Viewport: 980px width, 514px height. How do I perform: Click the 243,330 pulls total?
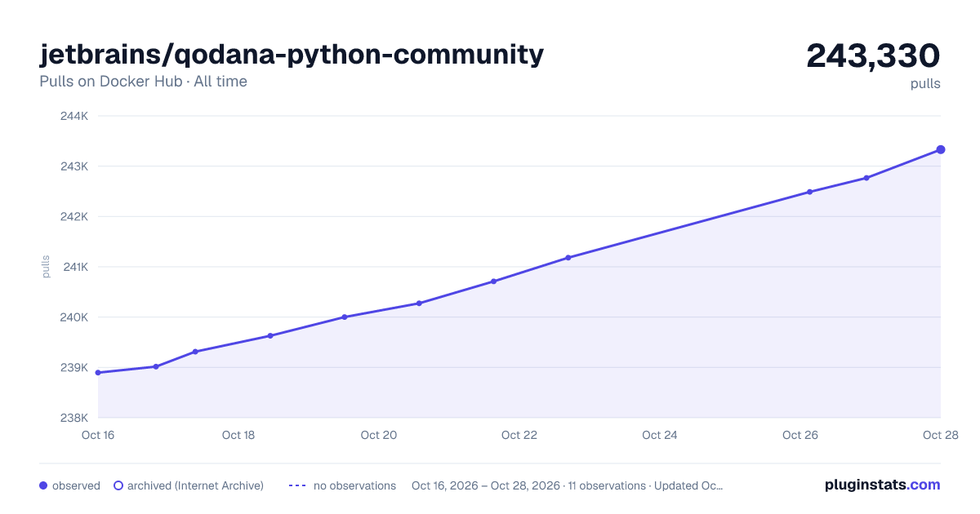[873, 55]
